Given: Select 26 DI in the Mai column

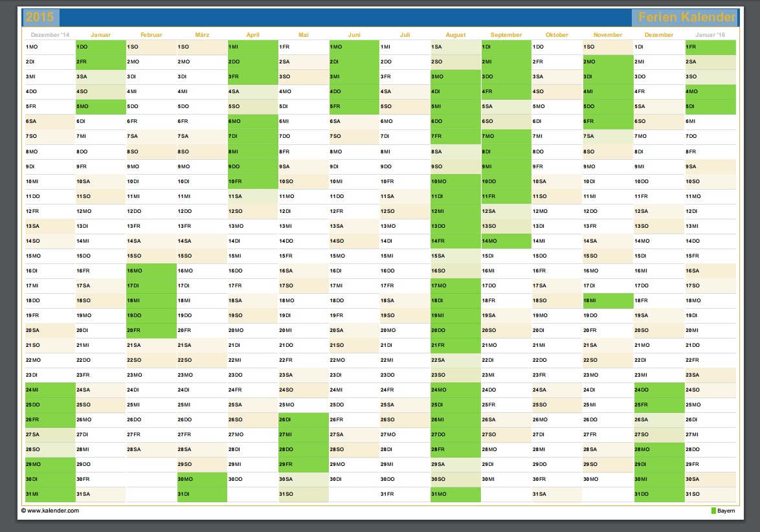Looking at the screenshot, I should pyautogui.click(x=304, y=419).
